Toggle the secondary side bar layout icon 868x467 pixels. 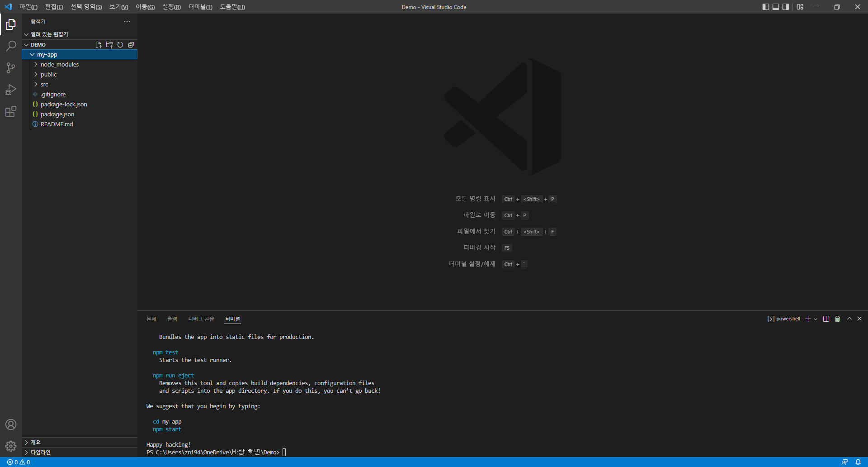coord(786,7)
